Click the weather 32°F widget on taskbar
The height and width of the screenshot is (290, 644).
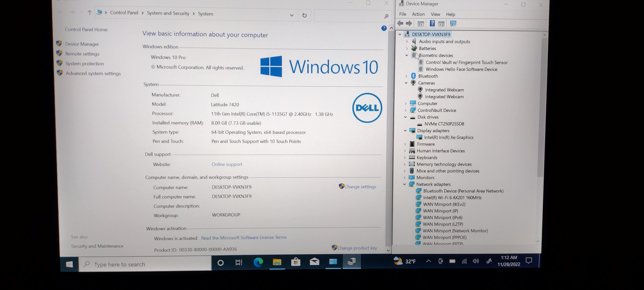tap(405, 261)
